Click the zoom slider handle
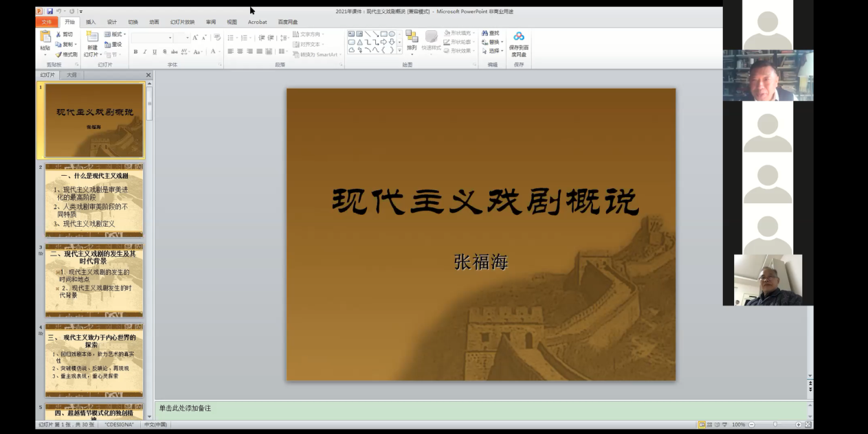Screen dimensions: 868x434 coord(775,425)
